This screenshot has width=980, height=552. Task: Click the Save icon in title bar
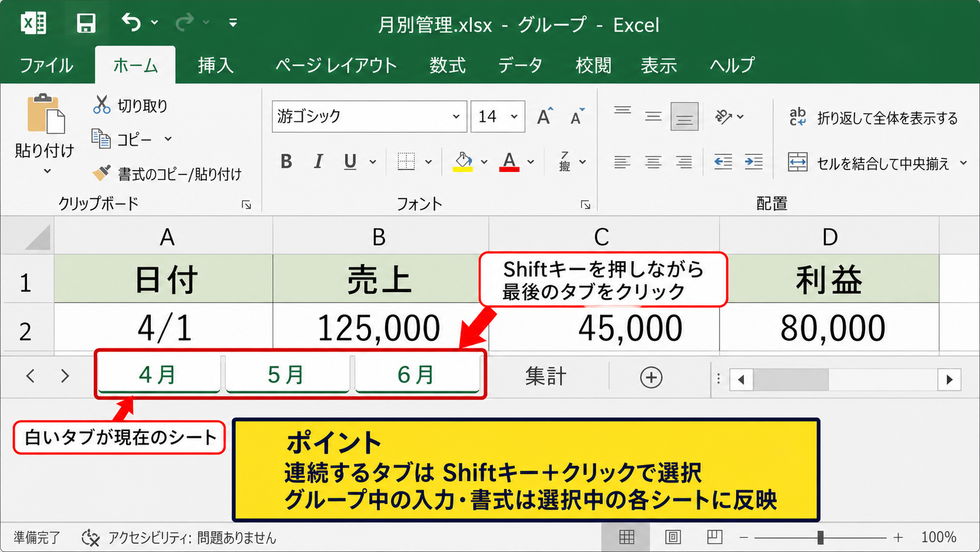tap(86, 23)
